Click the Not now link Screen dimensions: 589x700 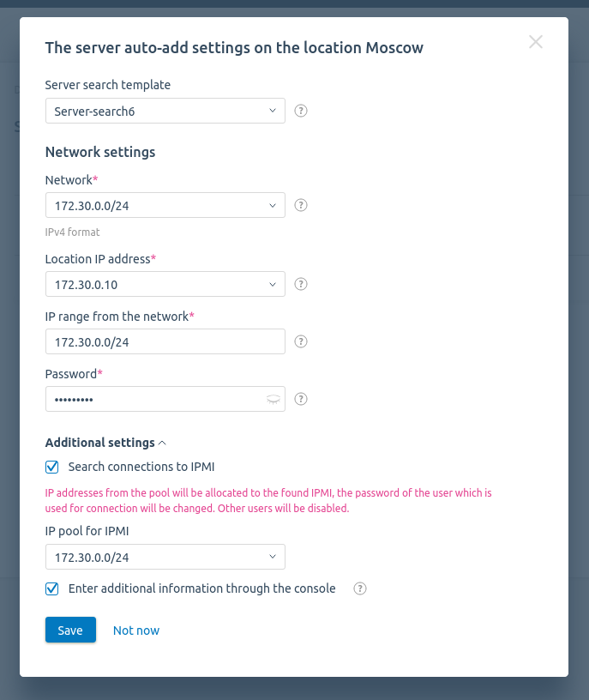136,631
